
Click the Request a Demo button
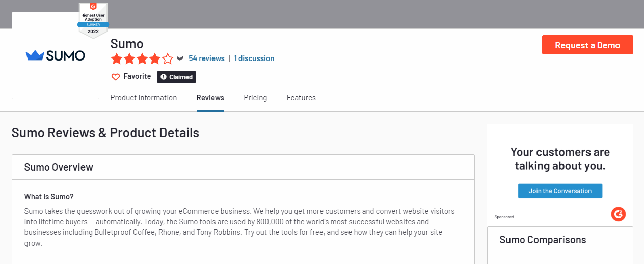pos(587,45)
